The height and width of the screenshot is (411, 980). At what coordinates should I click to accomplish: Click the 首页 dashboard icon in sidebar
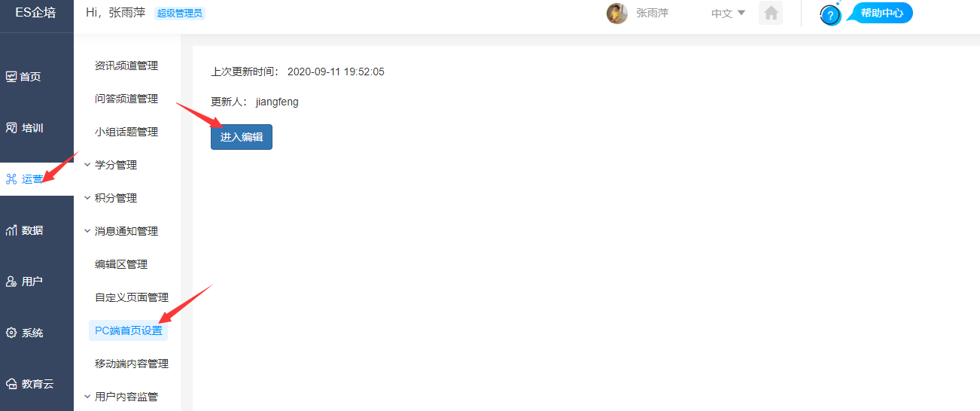(11, 77)
